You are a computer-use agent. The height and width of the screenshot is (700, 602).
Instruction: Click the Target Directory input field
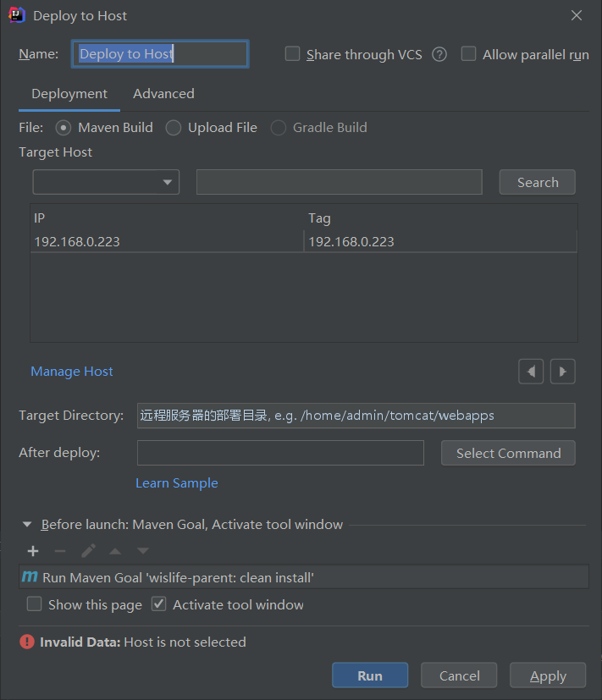[356, 416]
